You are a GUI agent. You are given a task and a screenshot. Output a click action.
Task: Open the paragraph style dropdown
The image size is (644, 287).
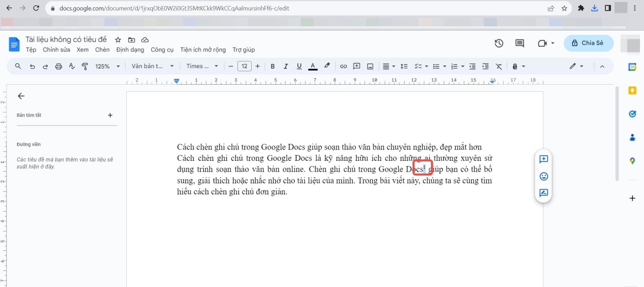[153, 66]
